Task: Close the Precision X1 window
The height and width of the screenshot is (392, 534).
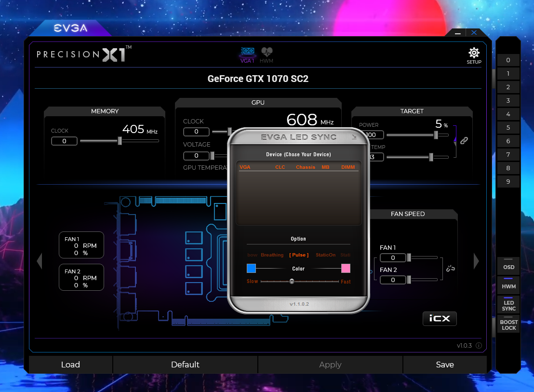Action: (474, 33)
